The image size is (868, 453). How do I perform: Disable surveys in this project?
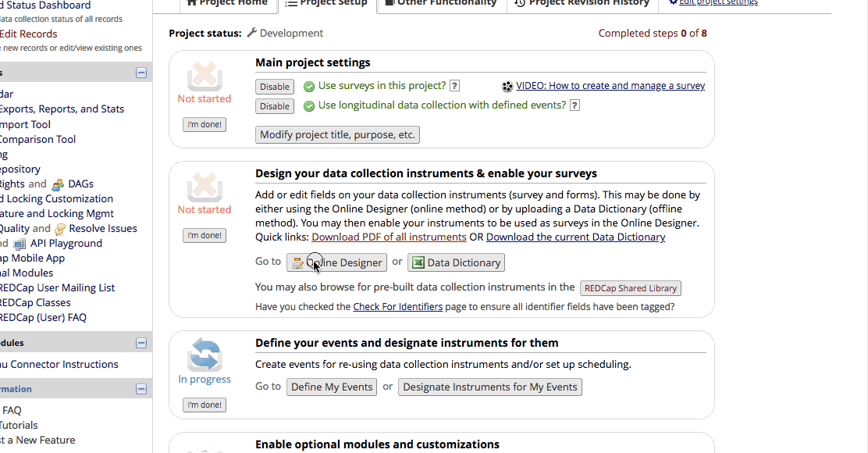pyautogui.click(x=275, y=87)
